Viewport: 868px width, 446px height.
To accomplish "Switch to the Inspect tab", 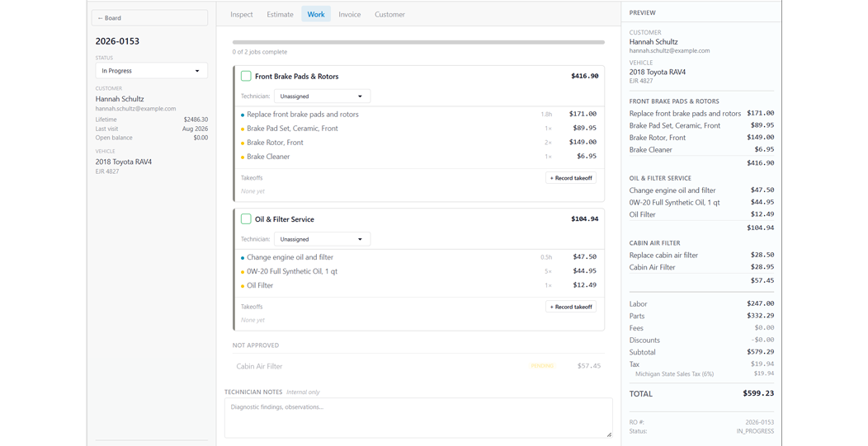I will (x=242, y=14).
